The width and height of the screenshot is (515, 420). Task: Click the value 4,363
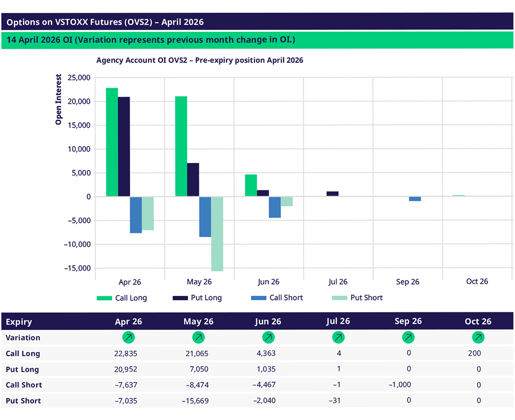[x=266, y=353]
